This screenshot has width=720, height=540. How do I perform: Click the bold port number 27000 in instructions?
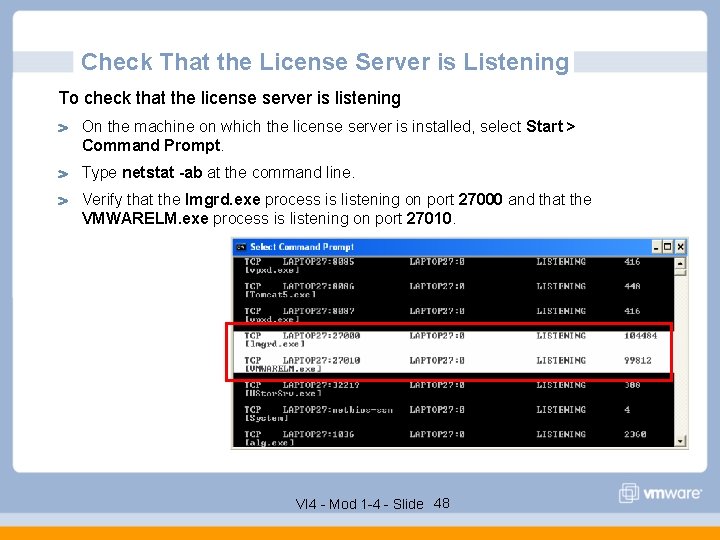[480, 199]
